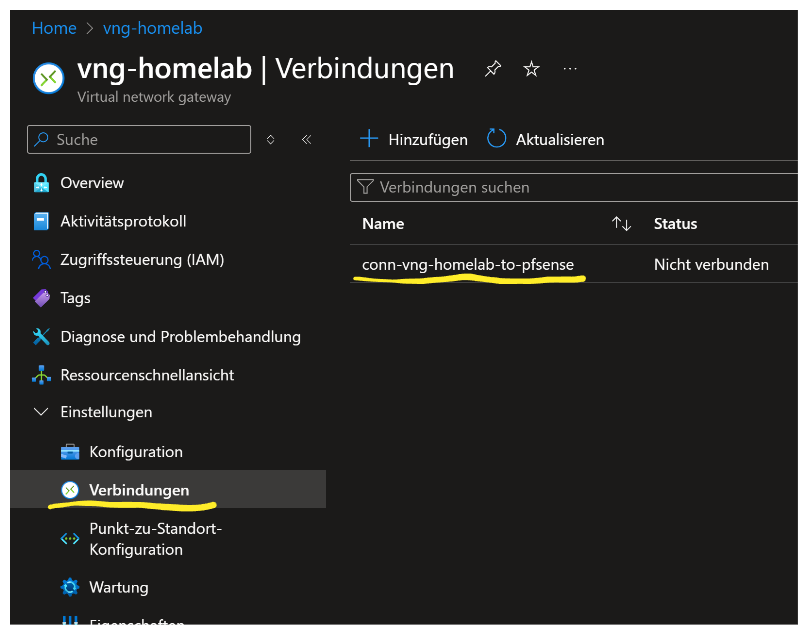Click the Hinzufügen plus icon
The height and width of the screenshot is (634, 807).
369,139
